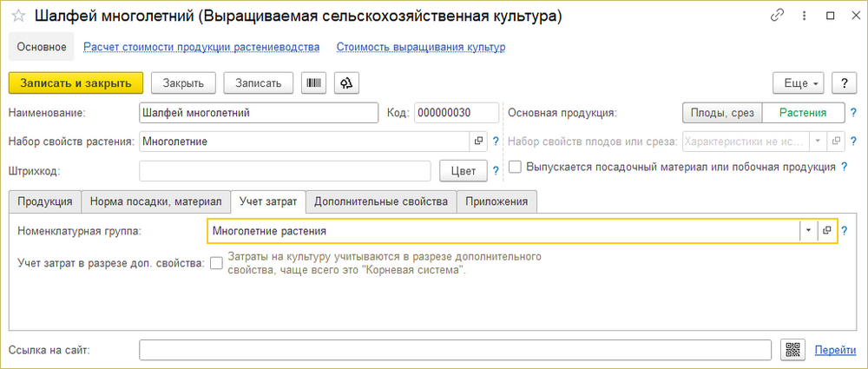Image resolution: width=868 pixels, height=369 pixels.
Task: Show help hint for Набор свойств растения
Action: (x=496, y=142)
